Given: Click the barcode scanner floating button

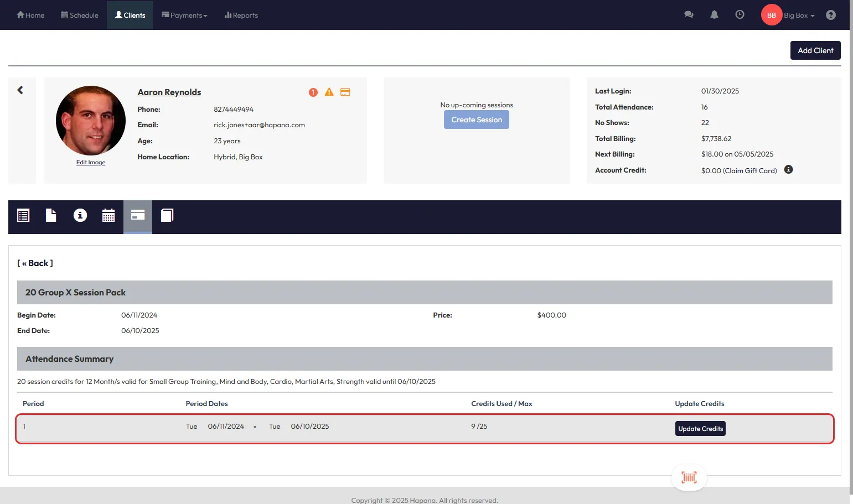Looking at the screenshot, I should coord(689,477).
